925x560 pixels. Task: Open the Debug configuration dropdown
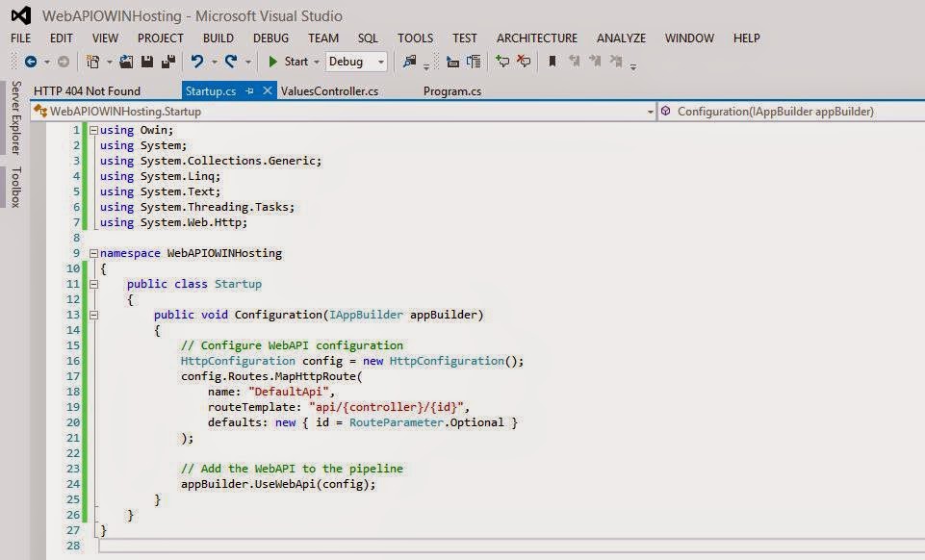pyautogui.click(x=356, y=62)
